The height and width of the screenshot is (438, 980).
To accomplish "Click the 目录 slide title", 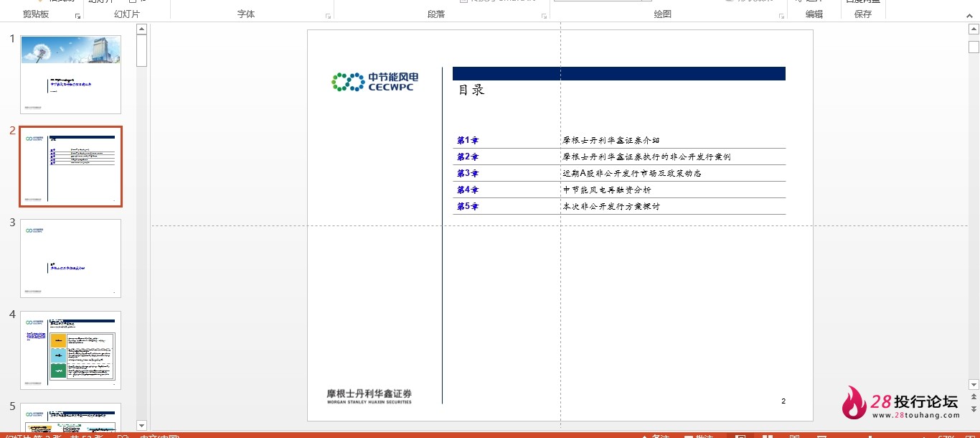I will click(x=471, y=90).
